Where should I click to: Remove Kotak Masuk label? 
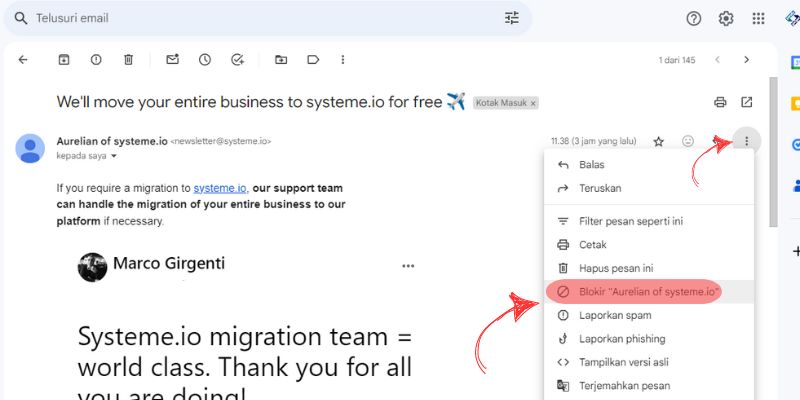coord(533,103)
